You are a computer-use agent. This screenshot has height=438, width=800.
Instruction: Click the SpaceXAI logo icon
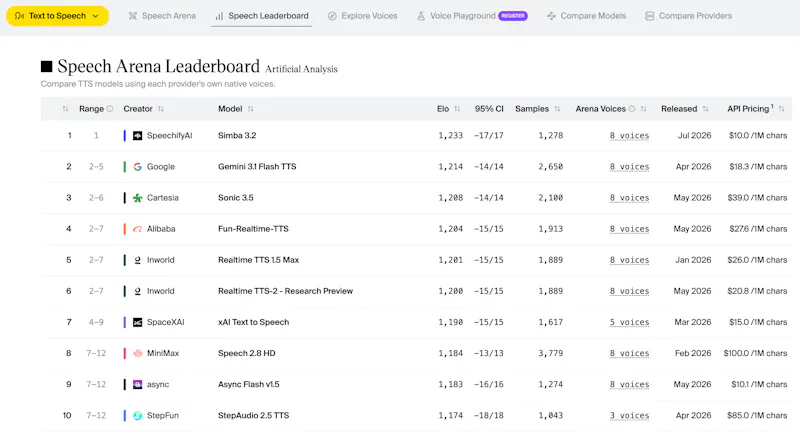coord(137,323)
